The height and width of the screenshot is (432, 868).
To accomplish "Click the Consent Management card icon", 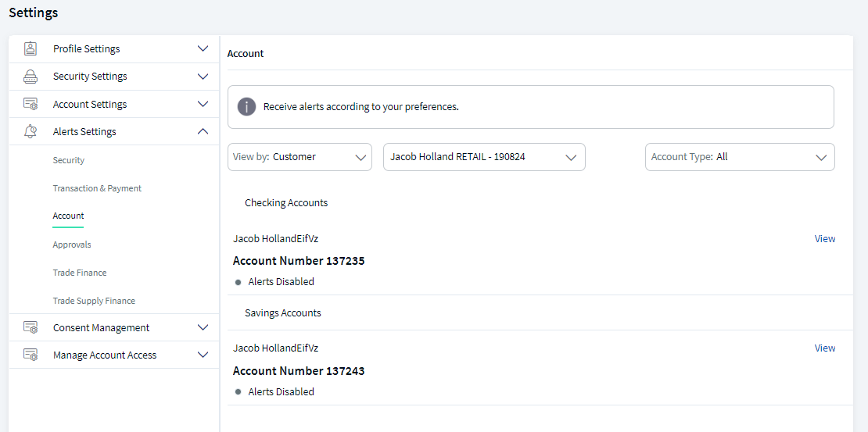I will (30, 327).
